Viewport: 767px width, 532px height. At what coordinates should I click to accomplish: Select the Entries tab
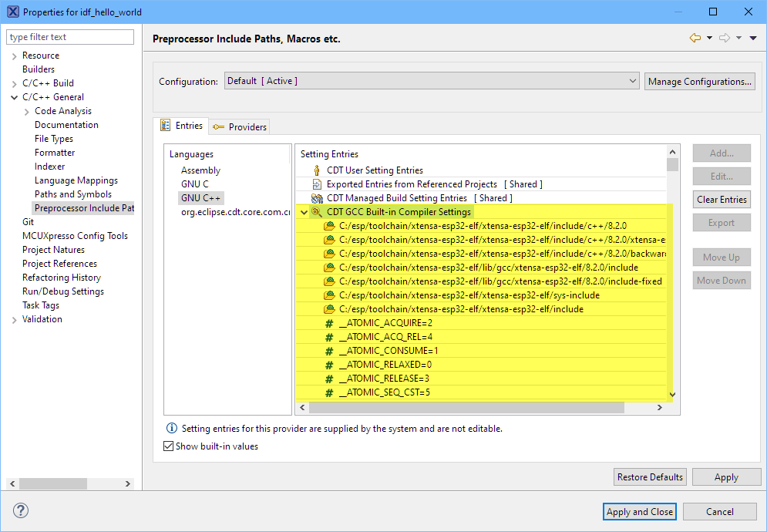pyautogui.click(x=182, y=126)
